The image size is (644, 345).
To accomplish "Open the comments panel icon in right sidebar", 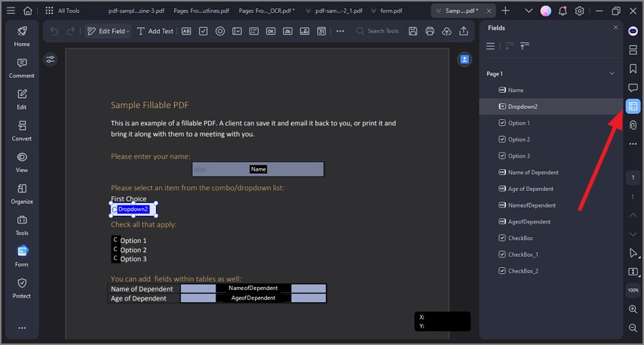I will (x=633, y=88).
